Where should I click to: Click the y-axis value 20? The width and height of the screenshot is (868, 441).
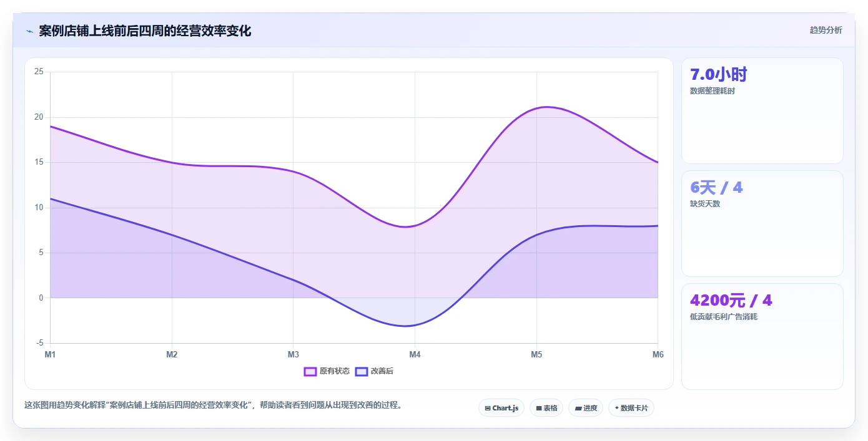pyautogui.click(x=39, y=117)
